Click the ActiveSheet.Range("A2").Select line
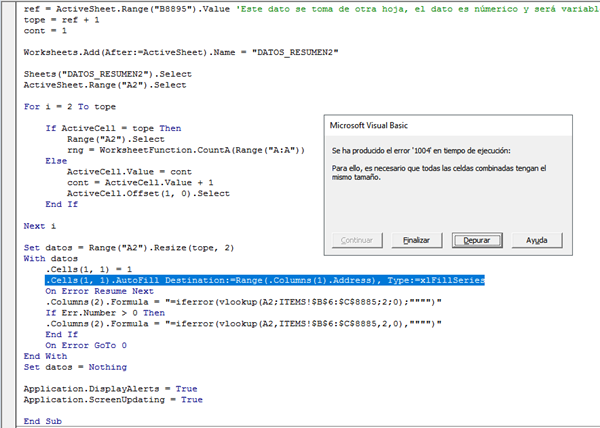The height and width of the screenshot is (428, 600). click(x=105, y=85)
